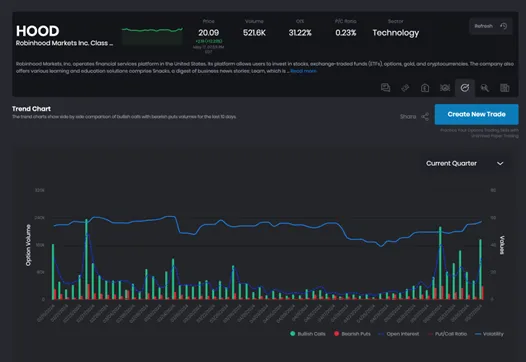Open the Read more link in description
Viewport: 526px width, 362px height.
click(303, 71)
